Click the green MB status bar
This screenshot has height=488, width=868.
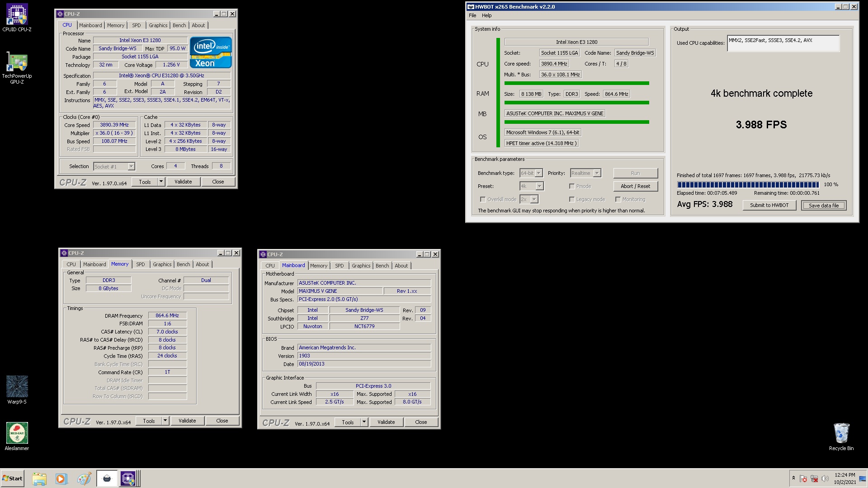coord(576,122)
